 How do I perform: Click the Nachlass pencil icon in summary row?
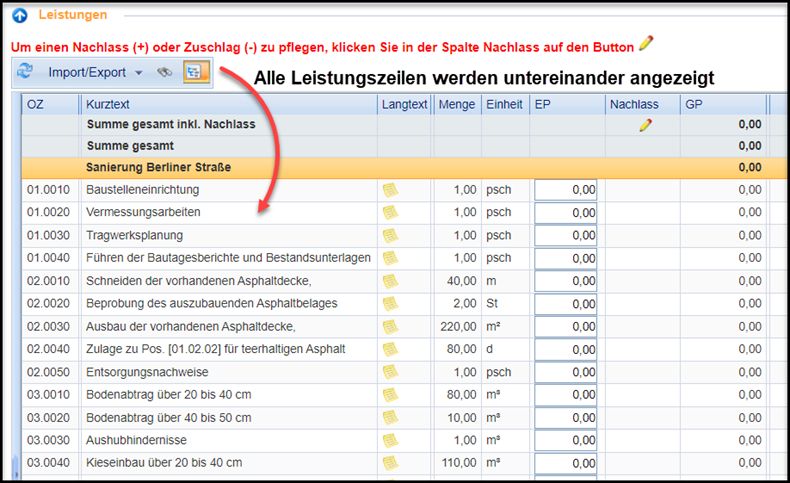(x=645, y=125)
